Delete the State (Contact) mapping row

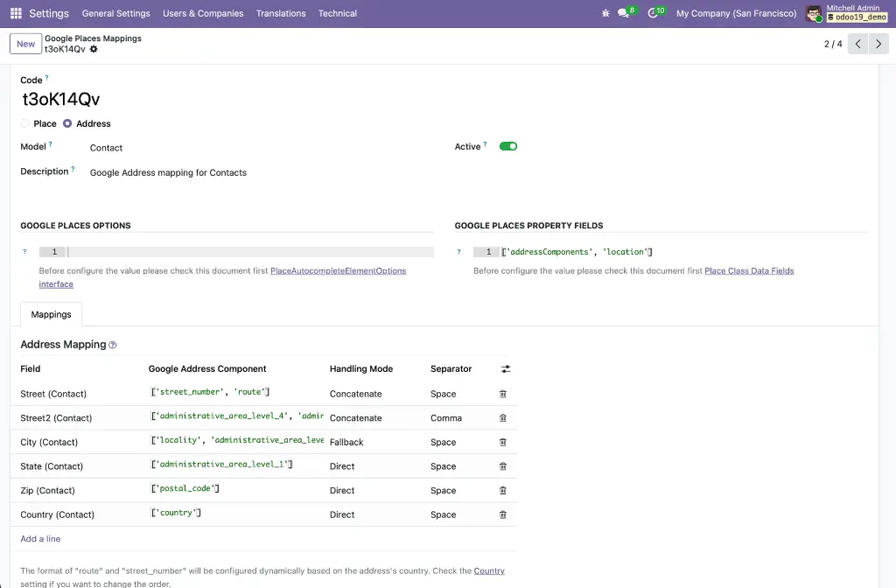pos(503,466)
